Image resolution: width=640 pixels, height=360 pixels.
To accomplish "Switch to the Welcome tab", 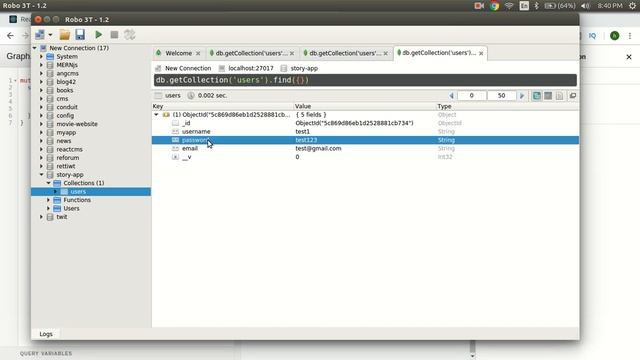I will tap(178, 53).
